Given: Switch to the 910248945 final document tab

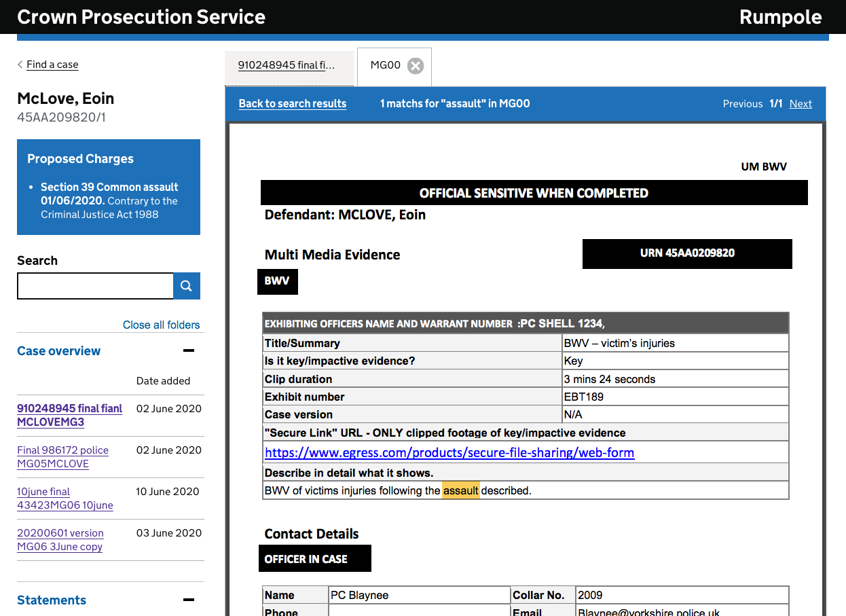Looking at the screenshot, I should coord(287,65).
